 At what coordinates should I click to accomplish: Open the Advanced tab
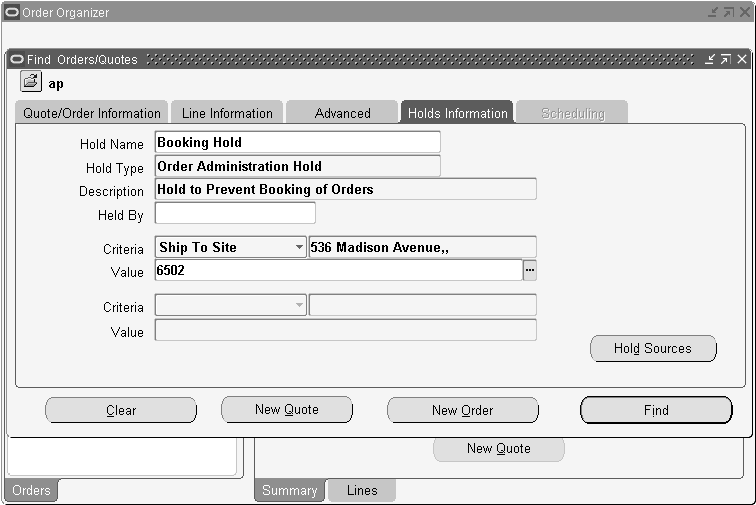coord(342,113)
